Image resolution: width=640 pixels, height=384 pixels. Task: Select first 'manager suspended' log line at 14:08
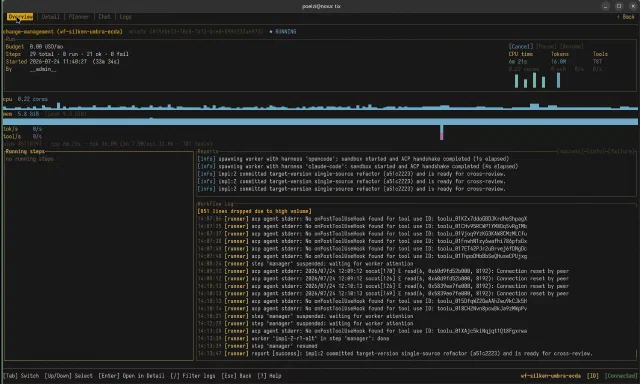coord(305,264)
